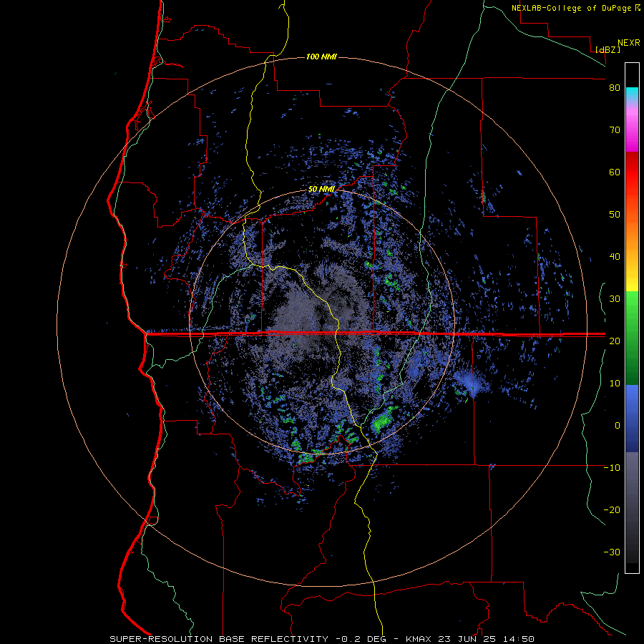Click the [dBZ] unit label
644x644 pixels.
tap(608, 49)
